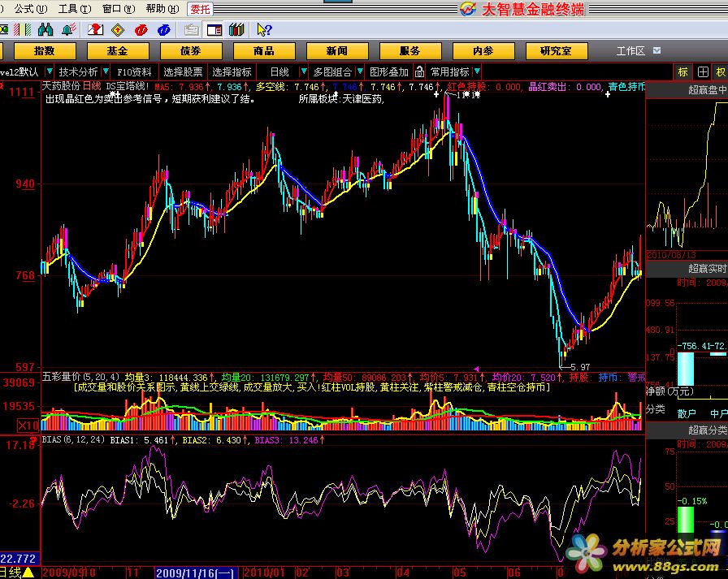The height and width of the screenshot is (579, 728).
Task: Open the 公式(U) menu
Action: pos(30,9)
